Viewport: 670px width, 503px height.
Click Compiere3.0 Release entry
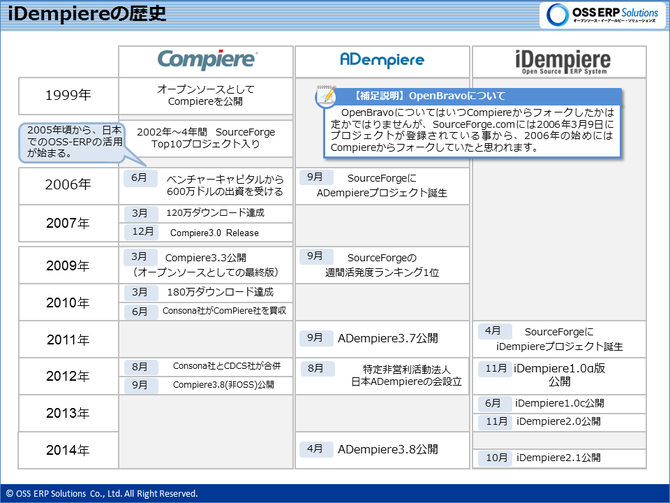[x=215, y=233]
